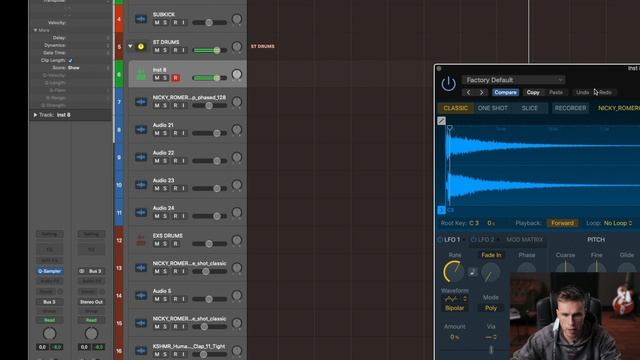Click the Undo button in plugin header
Screen dimensions: 640x360
[x=582, y=93]
